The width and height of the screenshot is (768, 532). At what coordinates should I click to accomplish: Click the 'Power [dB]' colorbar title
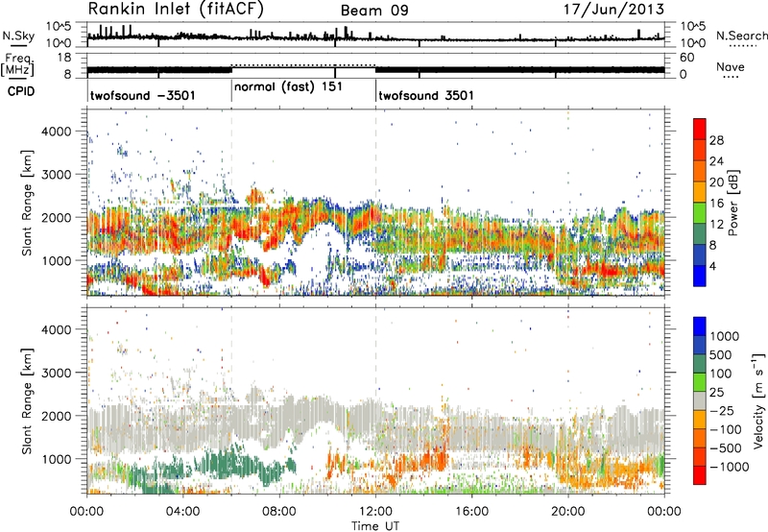[732, 203]
